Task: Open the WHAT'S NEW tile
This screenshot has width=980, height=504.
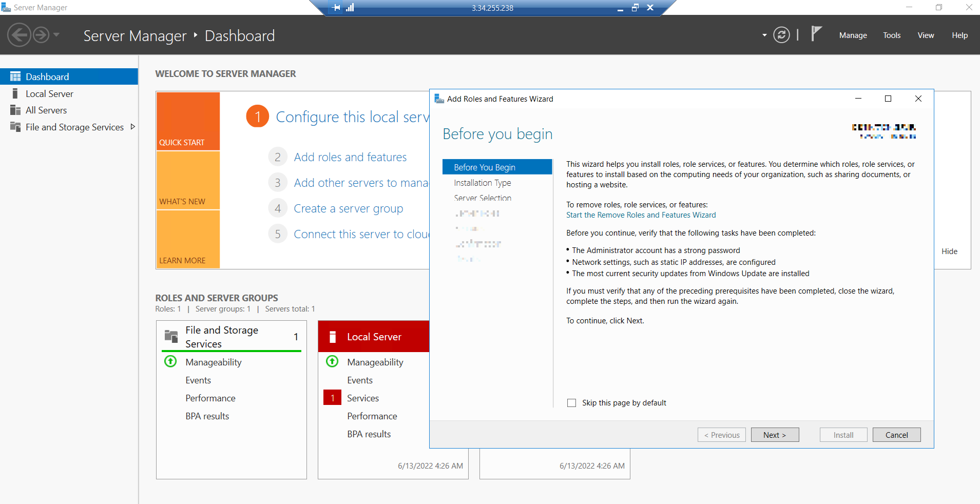Action: [x=188, y=180]
